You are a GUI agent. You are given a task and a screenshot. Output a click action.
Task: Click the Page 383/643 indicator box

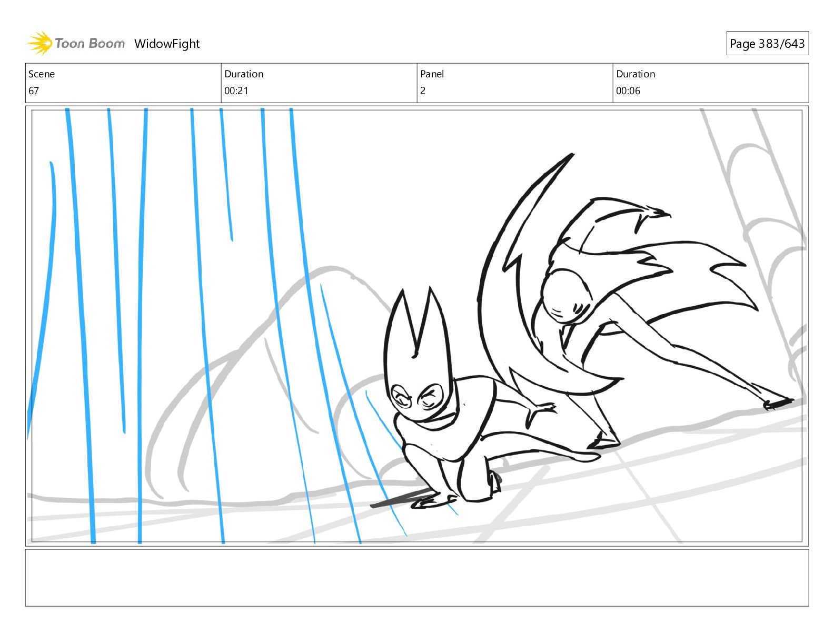point(767,44)
